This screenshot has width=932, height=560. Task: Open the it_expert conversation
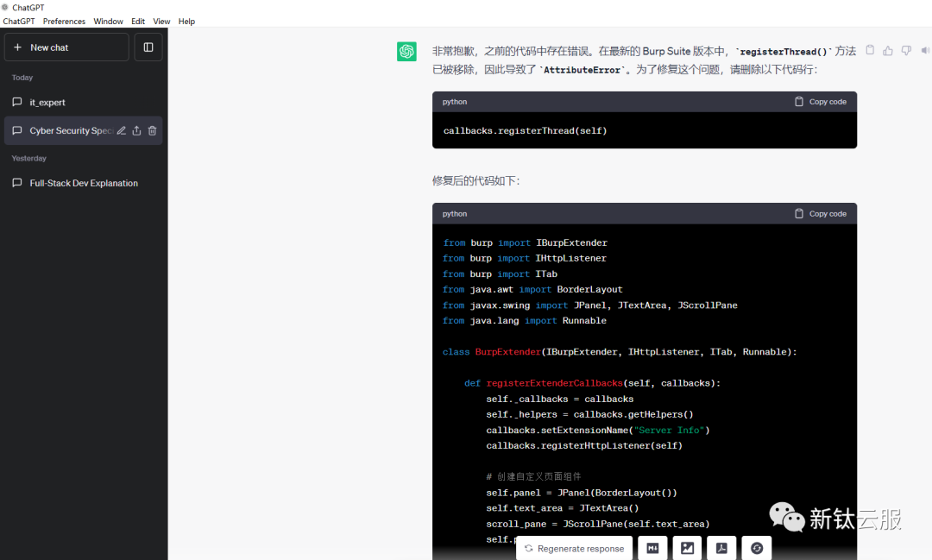[47, 103]
